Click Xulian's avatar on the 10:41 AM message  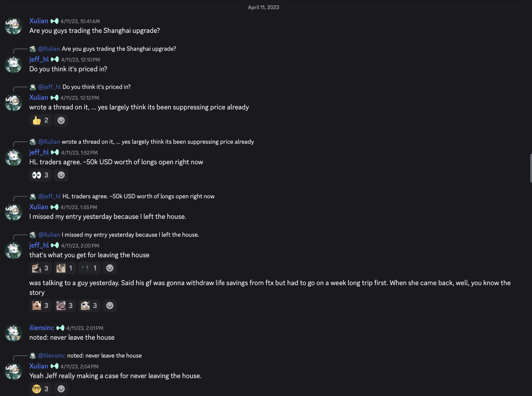tap(13, 26)
